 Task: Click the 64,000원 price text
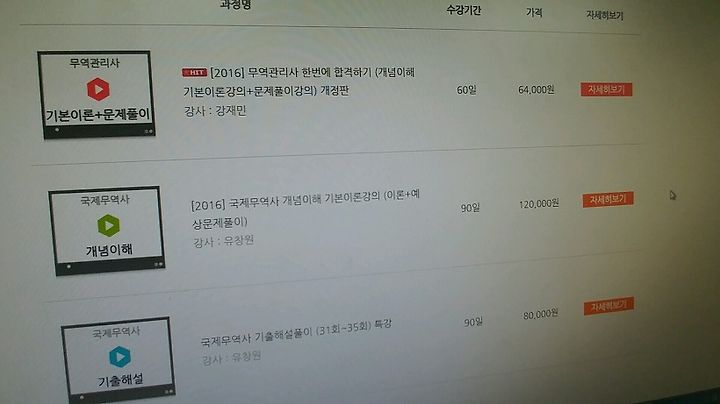tap(536, 90)
